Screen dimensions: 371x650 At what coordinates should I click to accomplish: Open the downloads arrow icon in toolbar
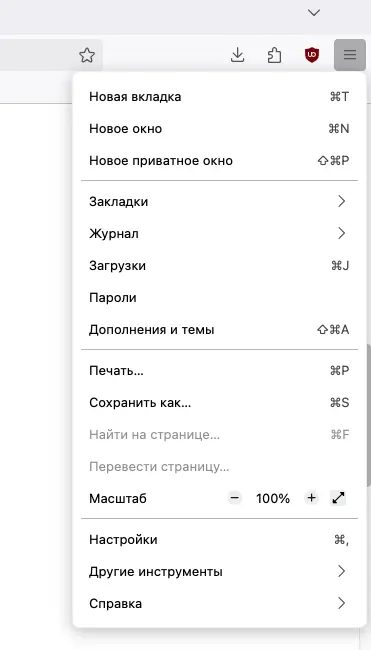click(237, 55)
